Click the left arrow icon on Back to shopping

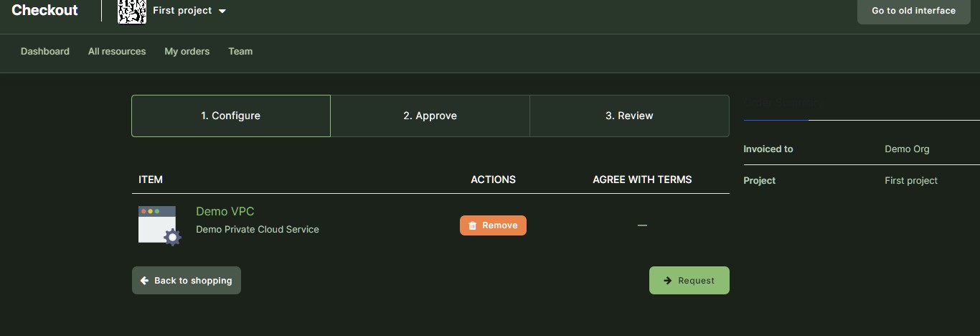144,281
